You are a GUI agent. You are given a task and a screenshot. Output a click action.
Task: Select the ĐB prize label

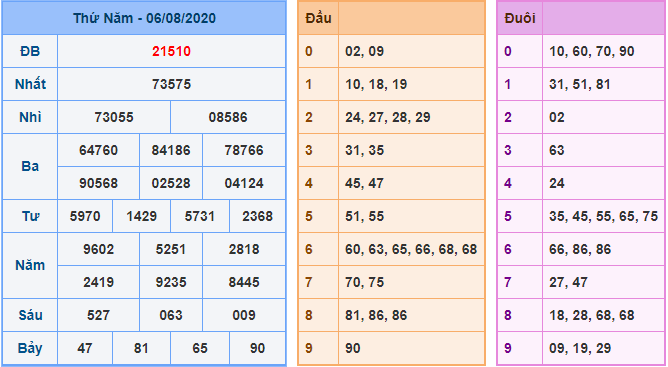(30, 51)
